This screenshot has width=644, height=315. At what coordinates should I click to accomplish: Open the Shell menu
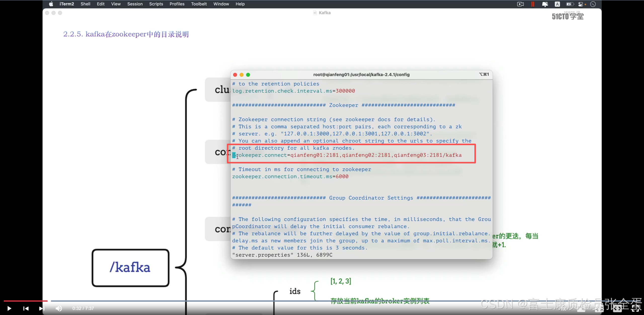pyautogui.click(x=85, y=4)
